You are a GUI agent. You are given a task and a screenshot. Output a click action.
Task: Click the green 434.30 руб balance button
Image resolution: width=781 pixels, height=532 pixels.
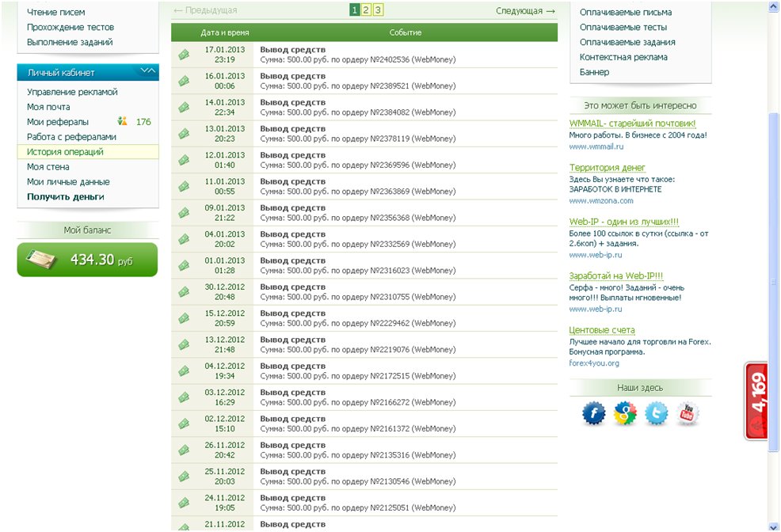click(87, 260)
